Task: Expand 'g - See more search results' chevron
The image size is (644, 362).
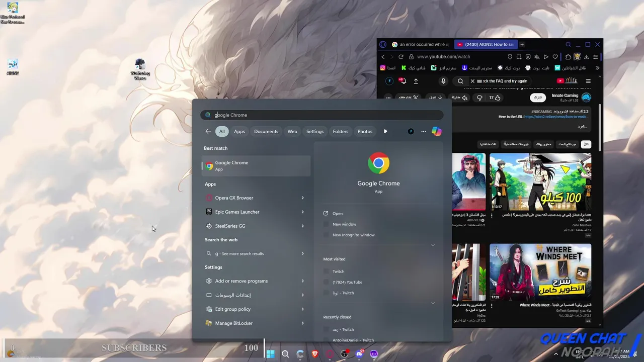Action: 302,253
